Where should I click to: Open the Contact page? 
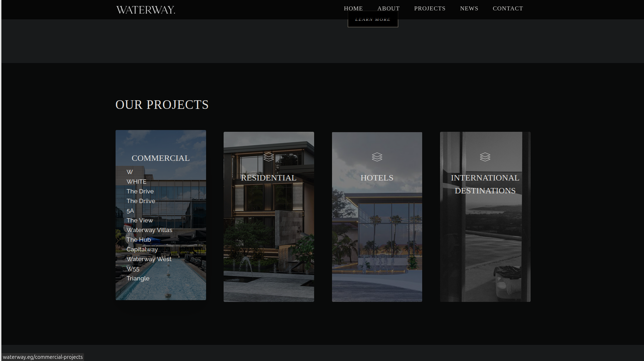(x=508, y=8)
